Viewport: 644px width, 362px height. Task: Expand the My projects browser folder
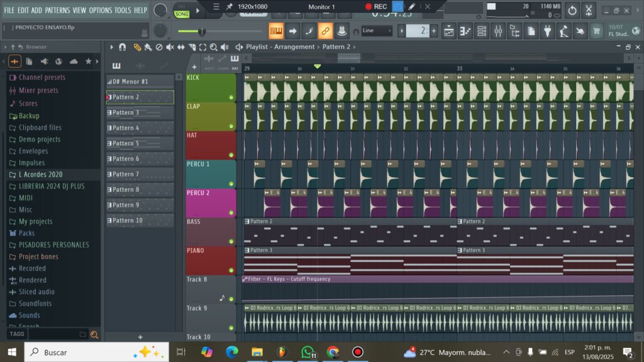(35, 221)
